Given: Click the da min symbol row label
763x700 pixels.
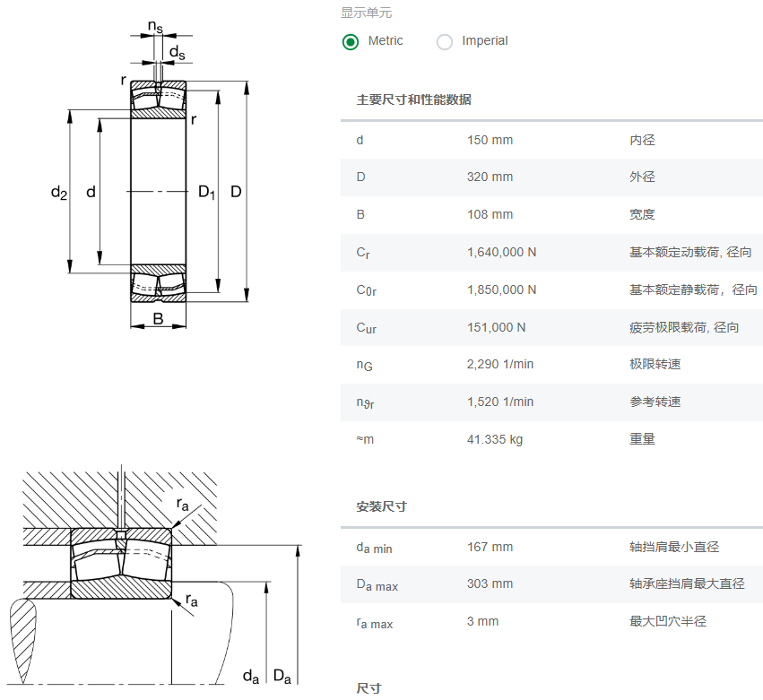Looking at the screenshot, I should click(x=374, y=549).
